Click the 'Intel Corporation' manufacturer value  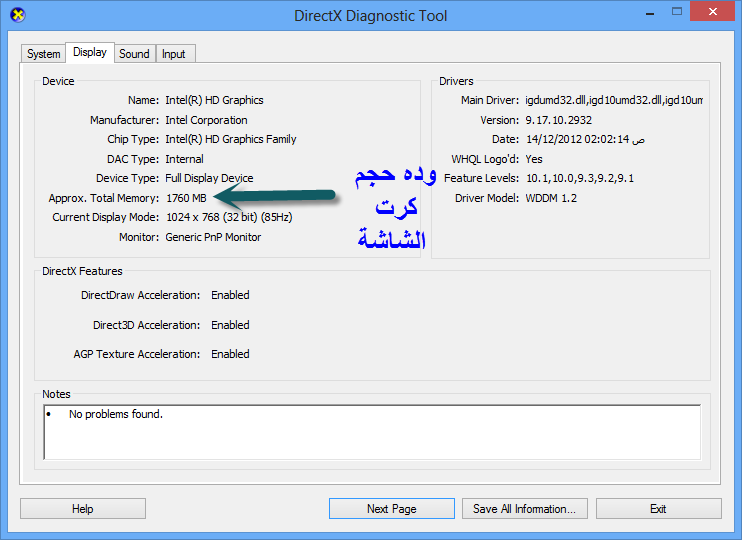tap(206, 120)
